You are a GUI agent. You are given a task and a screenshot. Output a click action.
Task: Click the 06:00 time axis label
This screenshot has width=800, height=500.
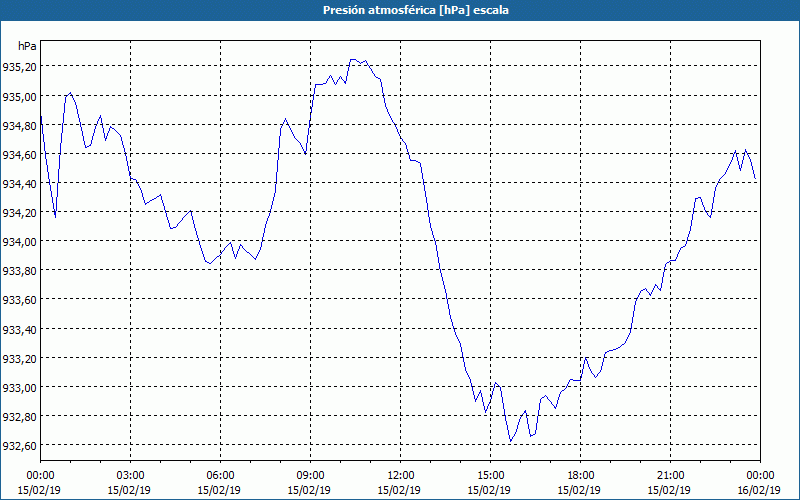pyautogui.click(x=220, y=476)
